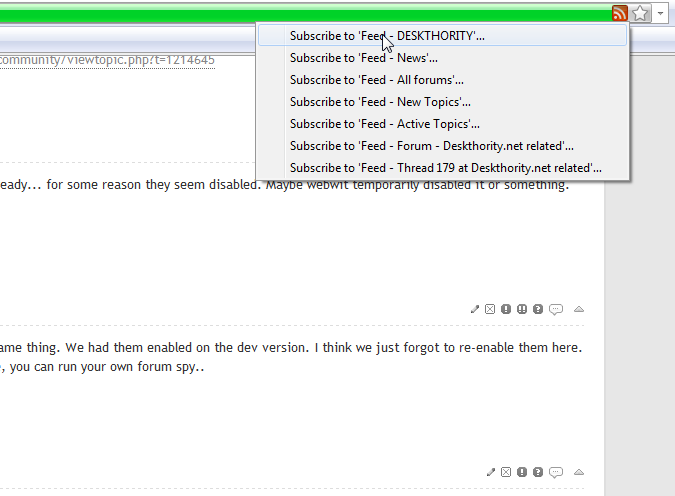Screen dimensions: 675x496
Task: Jump to top using arrow on 'seem disabled' post
Action: [x=579, y=309]
